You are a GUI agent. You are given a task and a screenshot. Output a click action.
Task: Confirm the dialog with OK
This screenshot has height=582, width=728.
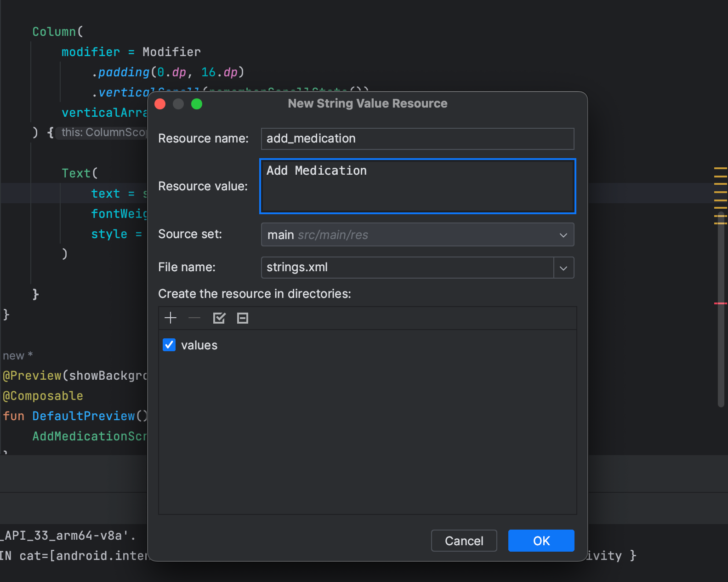pyautogui.click(x=541, y=541)
